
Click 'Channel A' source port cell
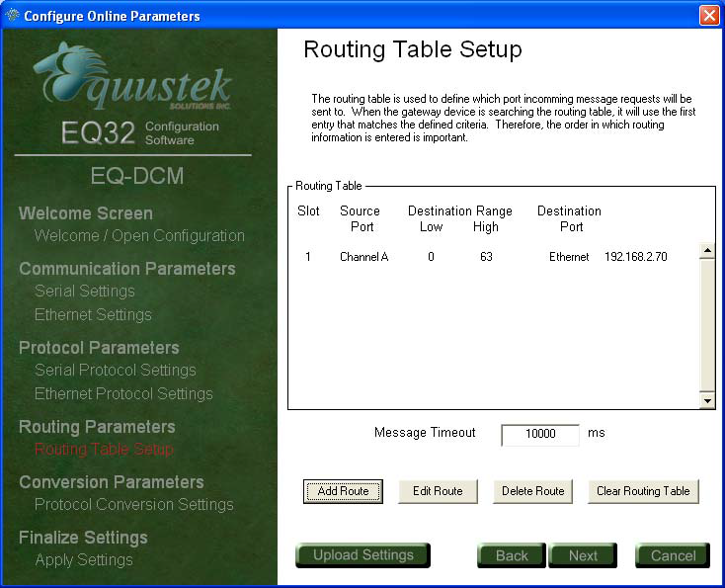click(363, 257)
